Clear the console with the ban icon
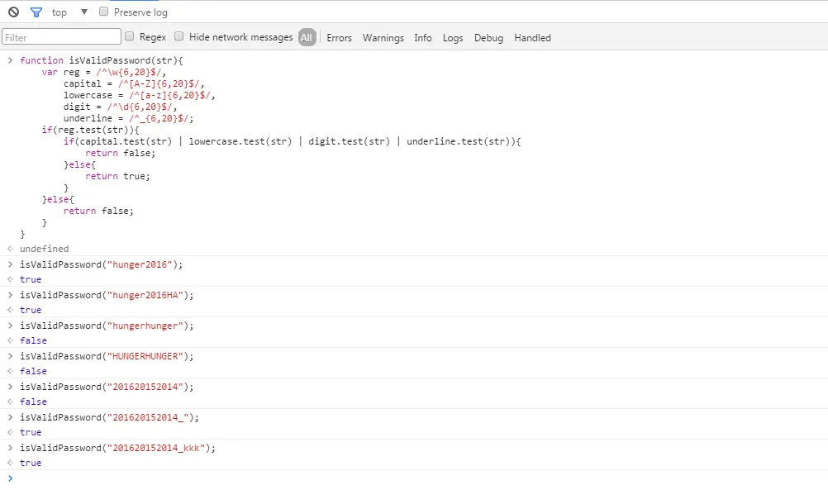828x504 pixels. (x=14, y=12)
